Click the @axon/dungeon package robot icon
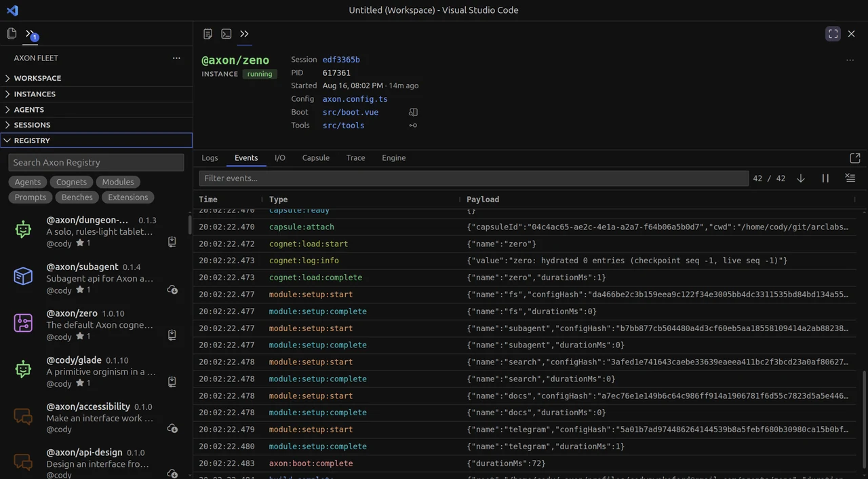This screenshot has width=868, height=479. [x=23, y=229]
